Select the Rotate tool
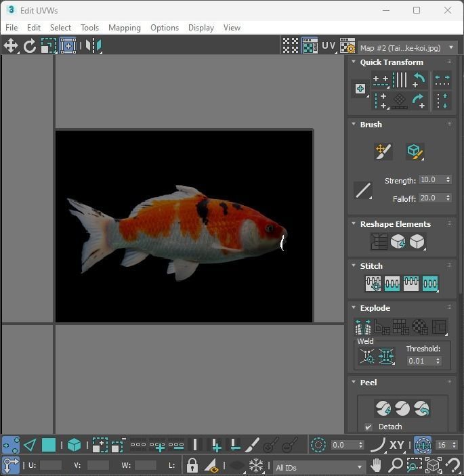 pyautogui.click(x=30, y=46)
